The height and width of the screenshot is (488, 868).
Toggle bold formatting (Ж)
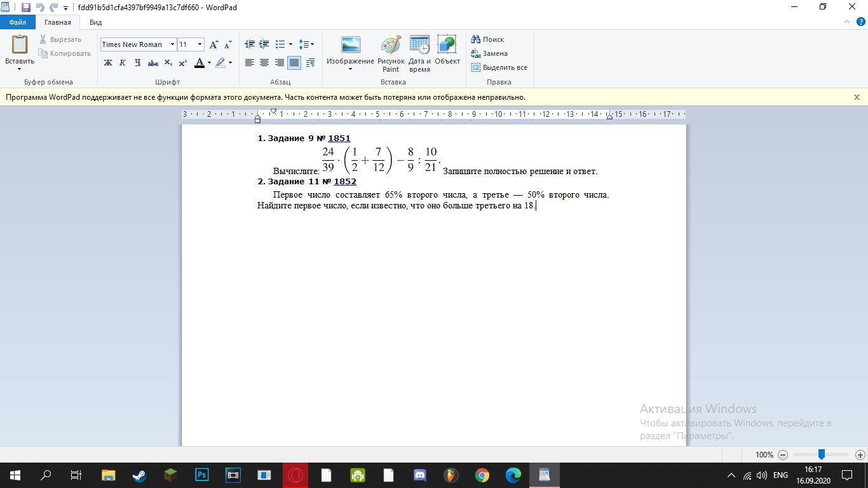click(x=108, y=62)
